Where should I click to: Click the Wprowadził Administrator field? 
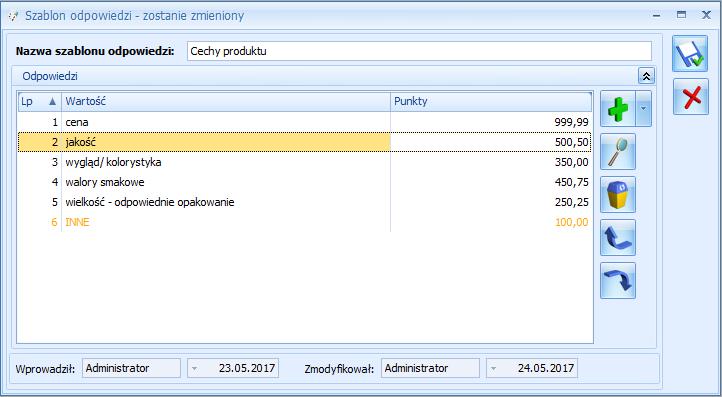tap(131, 368)
